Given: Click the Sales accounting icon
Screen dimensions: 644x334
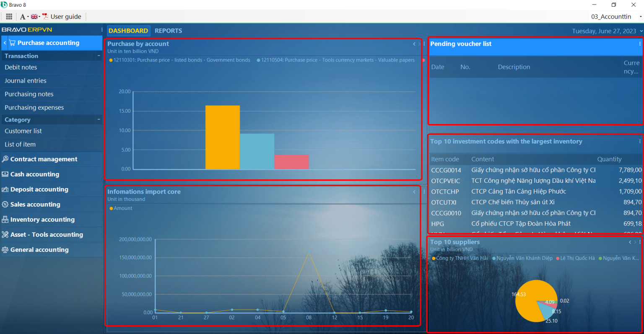Looking at the screenshot, I should click(x=5, y=205).
